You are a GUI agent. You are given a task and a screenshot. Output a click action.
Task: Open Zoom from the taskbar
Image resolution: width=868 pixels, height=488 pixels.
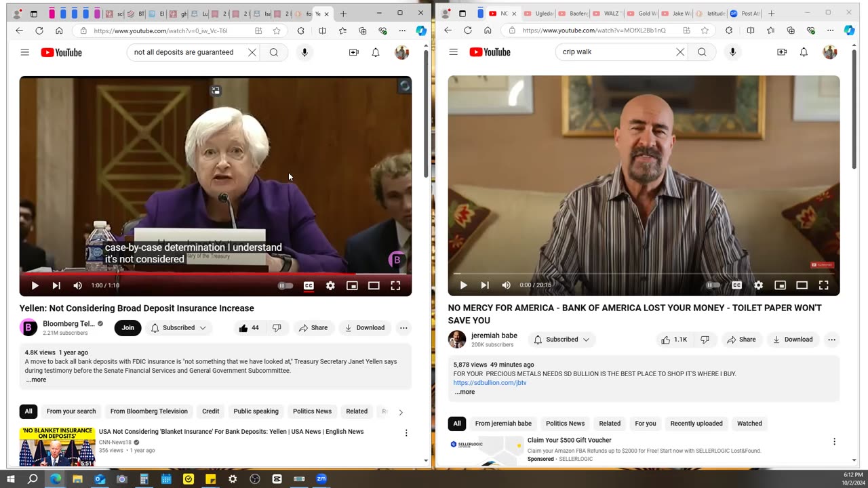tap(321, 479)
